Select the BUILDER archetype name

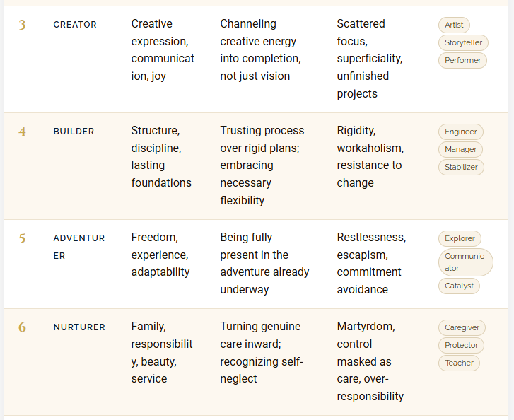point(74,132)
